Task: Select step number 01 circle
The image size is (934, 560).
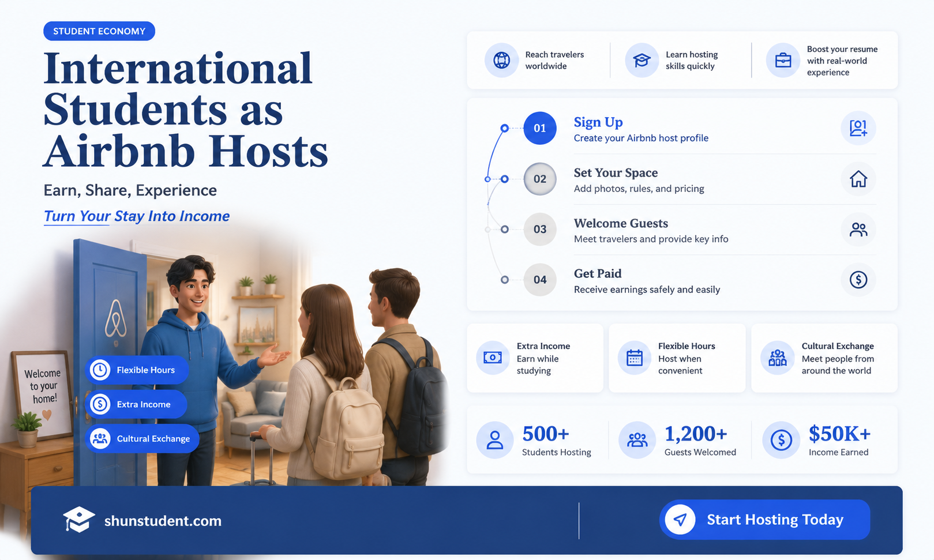Action: coord(539,128)
